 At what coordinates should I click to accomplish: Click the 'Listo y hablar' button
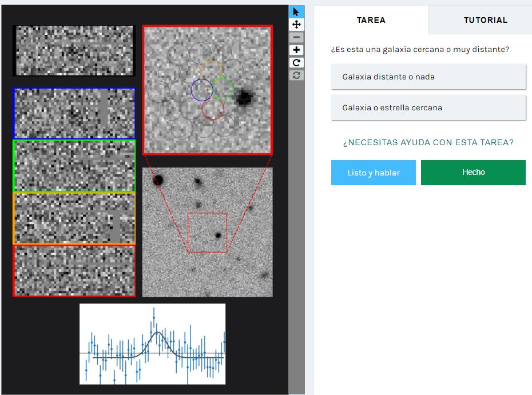pyautogui.click(x=373, y=173)
